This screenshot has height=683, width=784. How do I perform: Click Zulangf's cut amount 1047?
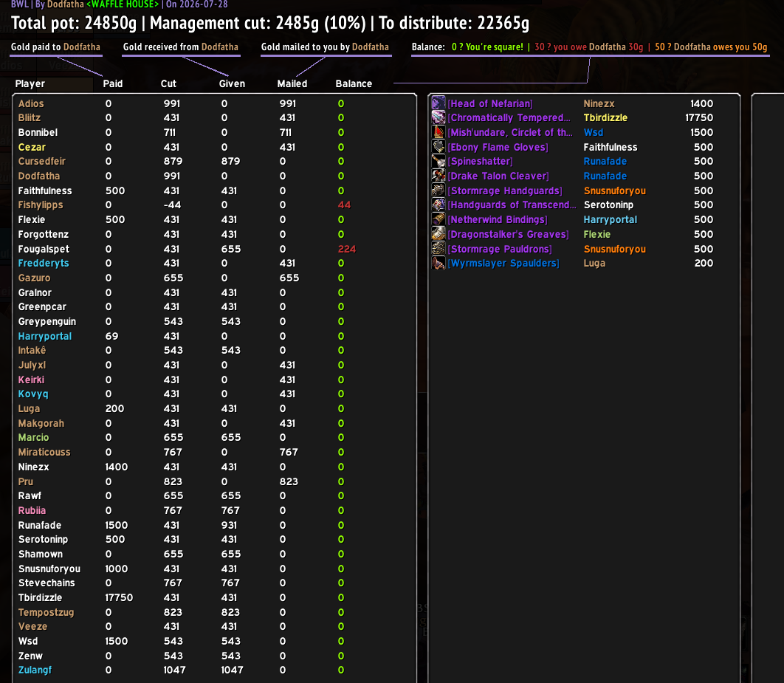click(174, 670)
